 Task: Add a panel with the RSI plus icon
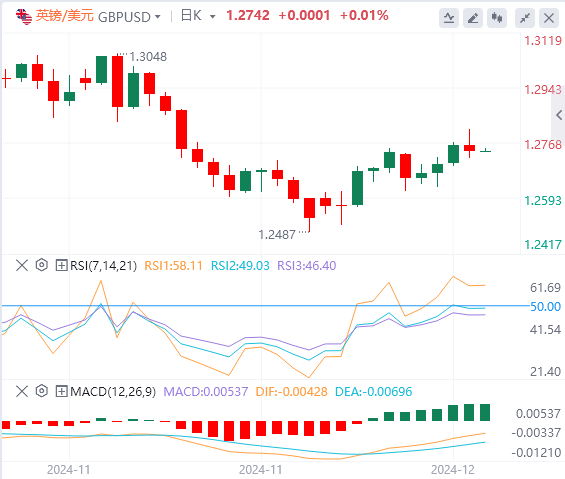pyautogui.click(x=61, y=266)
